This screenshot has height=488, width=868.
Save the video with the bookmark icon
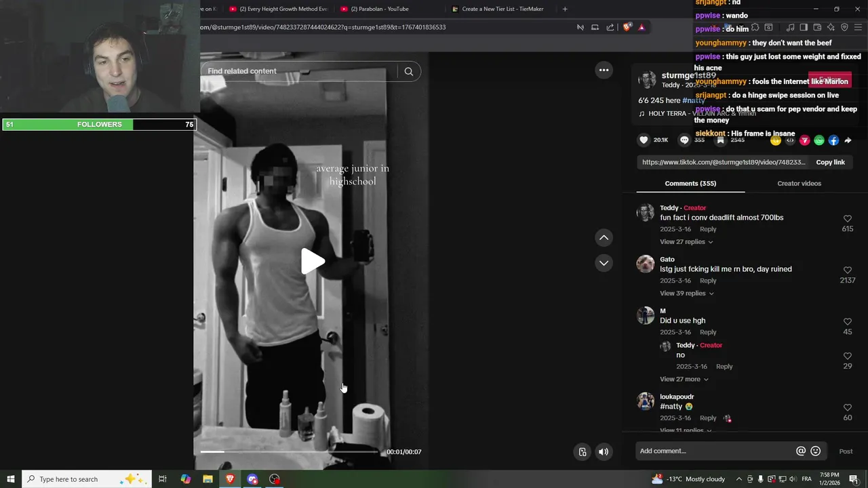tap(720, 140)
